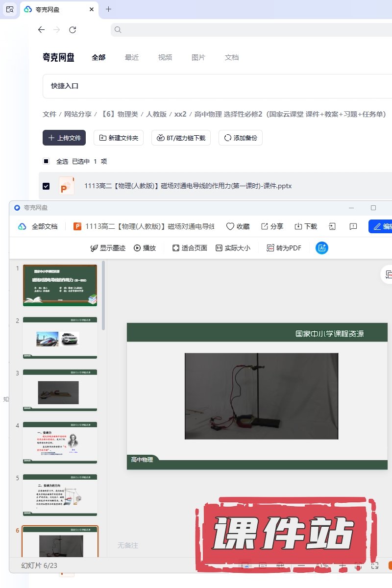Navigate to 人教版 in breadcrumb path
Image resolution: width=392 pixels, height=588 pixels.
(x=156, y=114)
